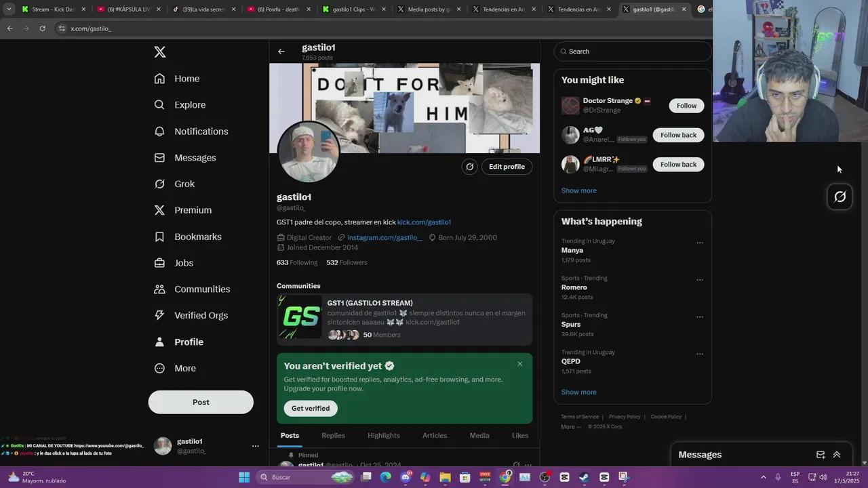Image resolution: width=868 pixels, height=488 pixels.
Task: Switch to the Media tab
Action: tap(479, 436)
